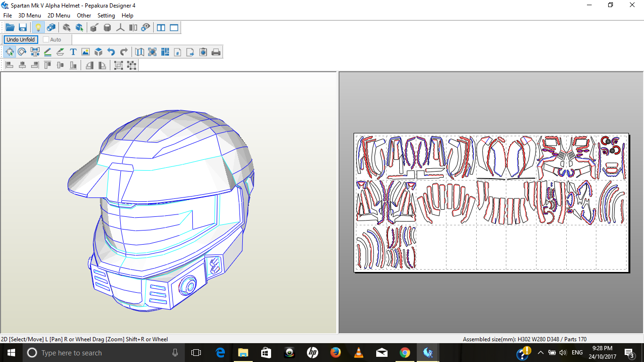
Task: Click the copy to clipboard icon
Action: (203, 52)
